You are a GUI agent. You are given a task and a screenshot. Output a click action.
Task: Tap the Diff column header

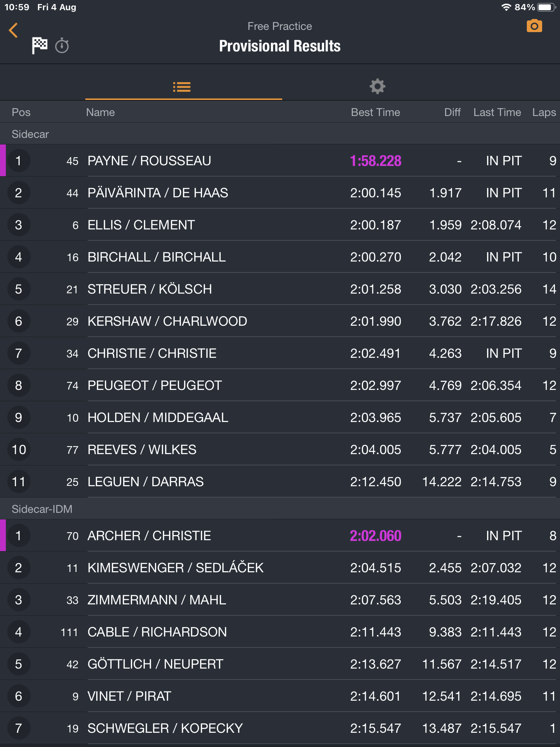pyautogui.click(x=452, y=112)
